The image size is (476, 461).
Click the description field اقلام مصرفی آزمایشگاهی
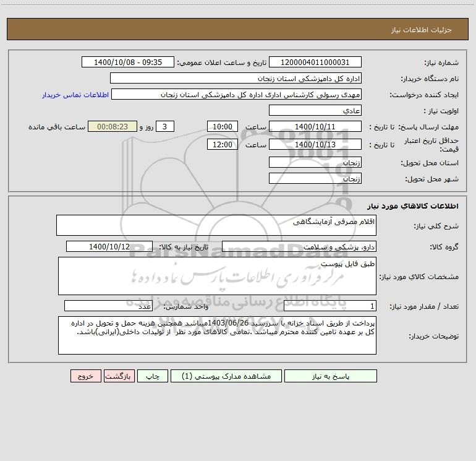[x=216, y=225]
